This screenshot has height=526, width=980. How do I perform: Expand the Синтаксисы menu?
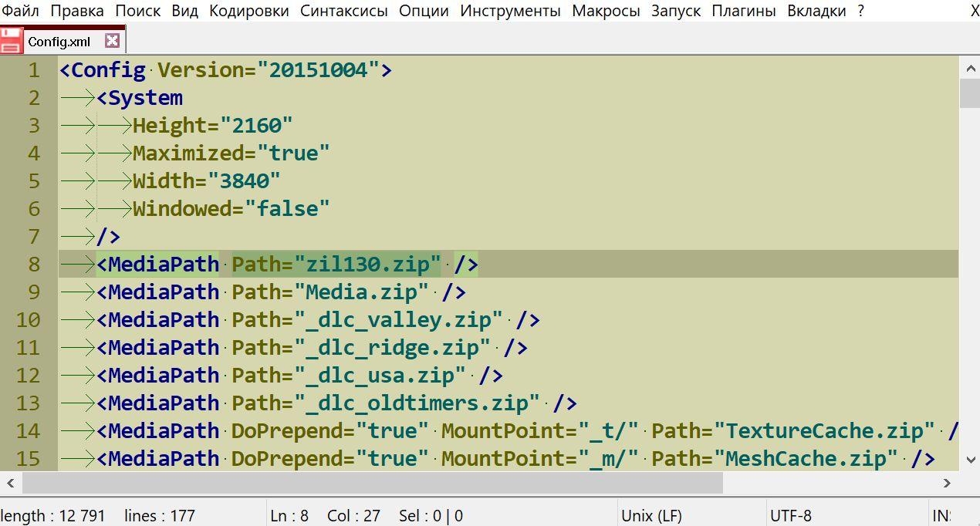point(344,11)
